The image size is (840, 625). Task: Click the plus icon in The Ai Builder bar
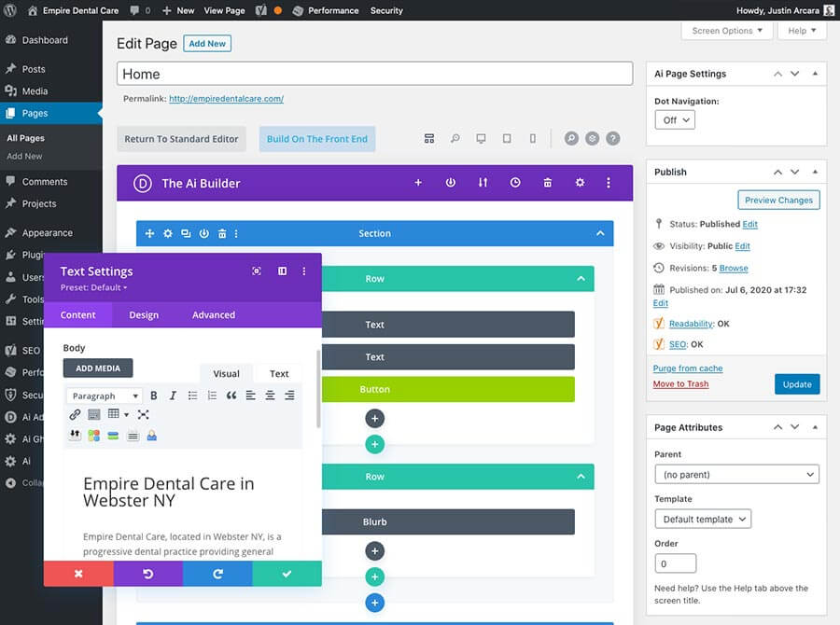point(418,183)
